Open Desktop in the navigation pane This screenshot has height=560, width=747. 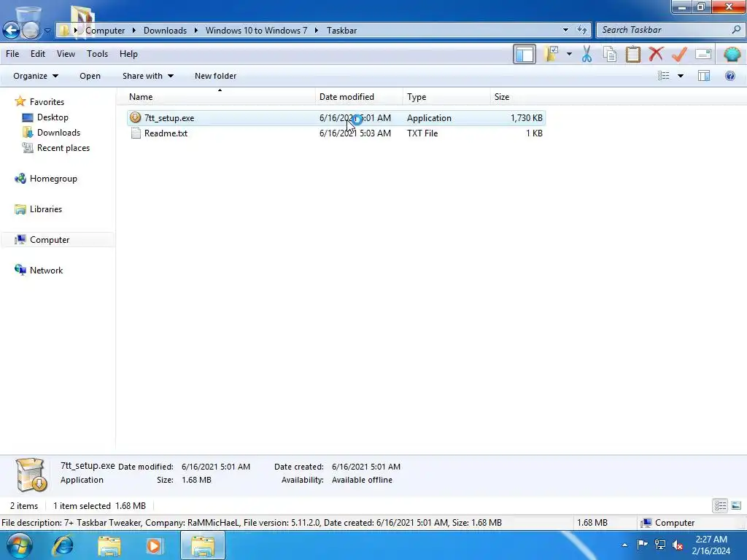coord(53,117)
